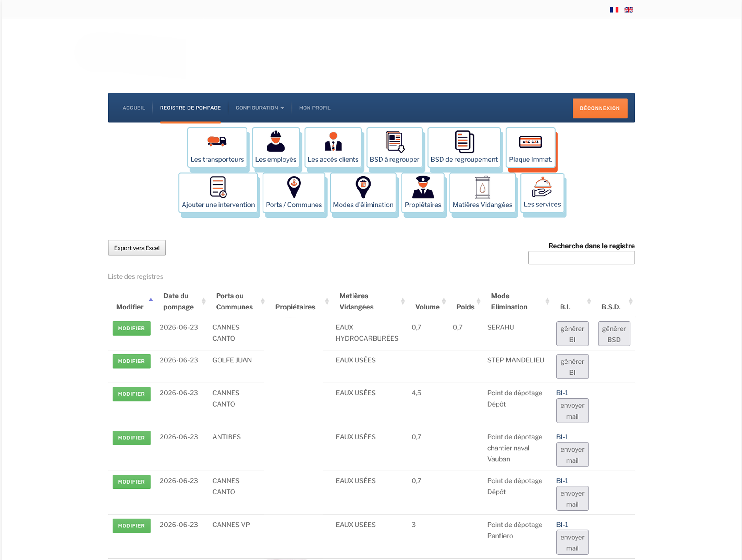Open Ports / Communes anchor pin icon

(x=294, y=193)
